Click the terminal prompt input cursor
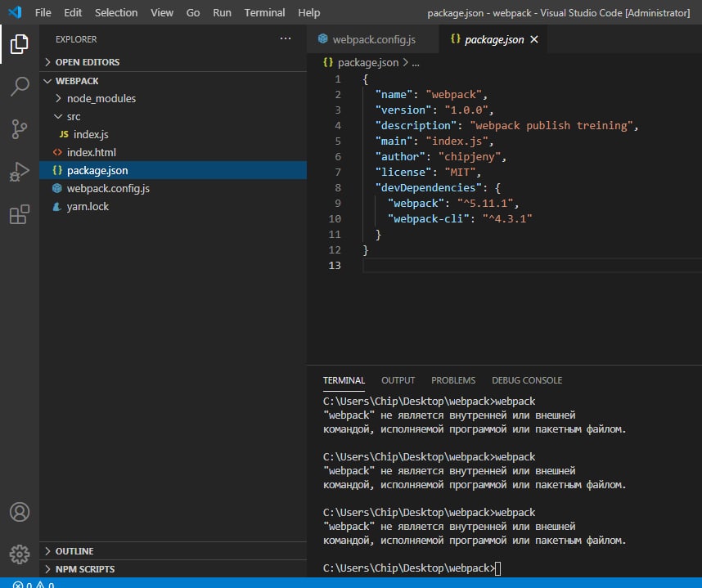 [497, 568]
